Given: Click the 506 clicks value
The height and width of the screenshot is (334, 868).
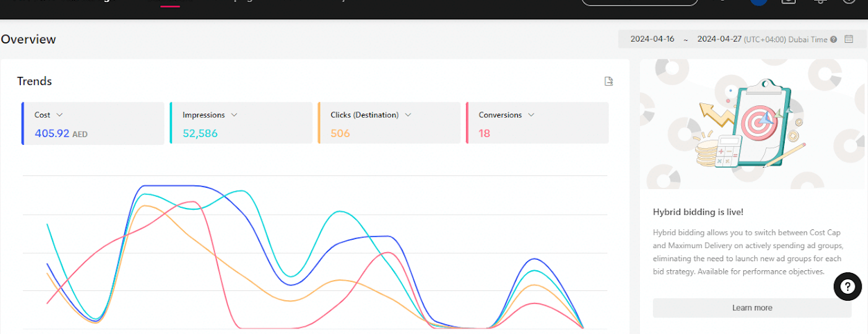Looking at the screenshot, I should coord(340,133).
